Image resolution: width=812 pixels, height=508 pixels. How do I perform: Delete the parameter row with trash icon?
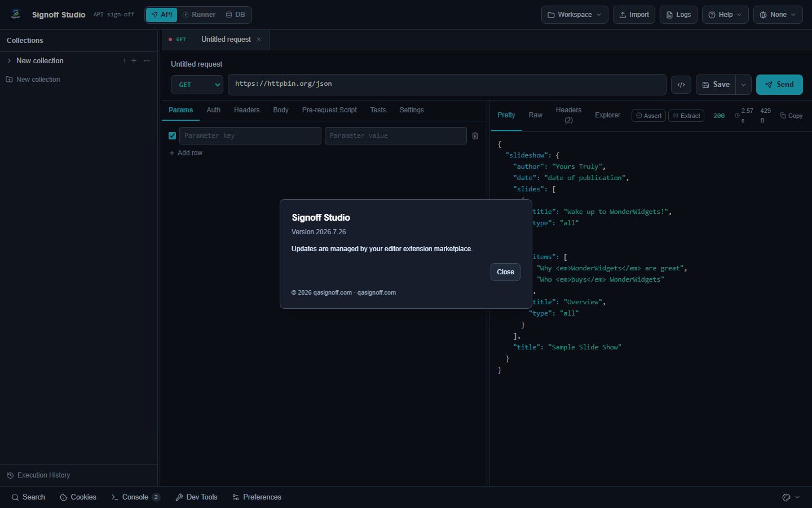pos(475,135)
